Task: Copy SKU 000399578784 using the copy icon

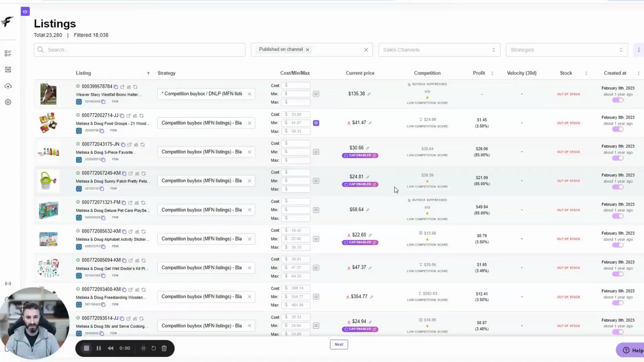Action: tap(116, 87)
